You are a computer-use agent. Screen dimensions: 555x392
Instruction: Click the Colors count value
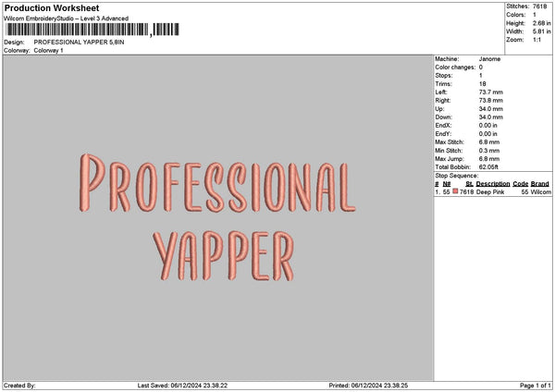[535, 15]
